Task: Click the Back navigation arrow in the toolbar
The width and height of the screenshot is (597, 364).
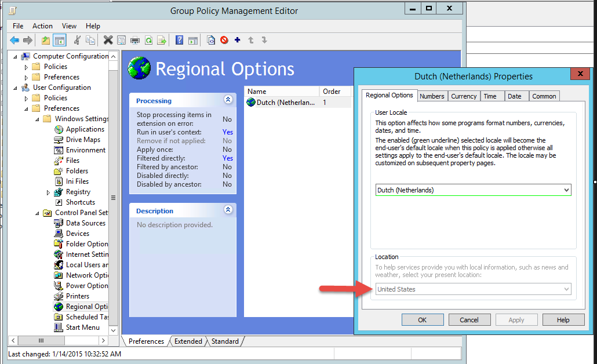Action: 14,40
